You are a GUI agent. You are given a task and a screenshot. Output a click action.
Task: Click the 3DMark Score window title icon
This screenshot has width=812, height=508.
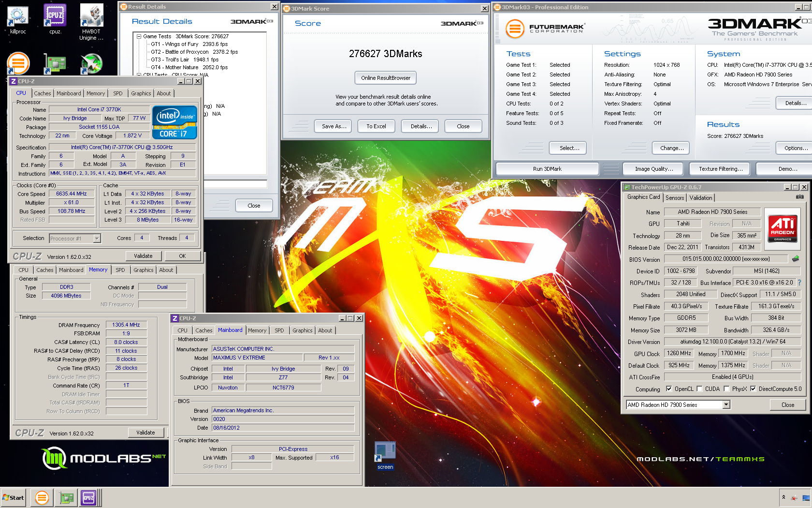(x=287, y=9)
